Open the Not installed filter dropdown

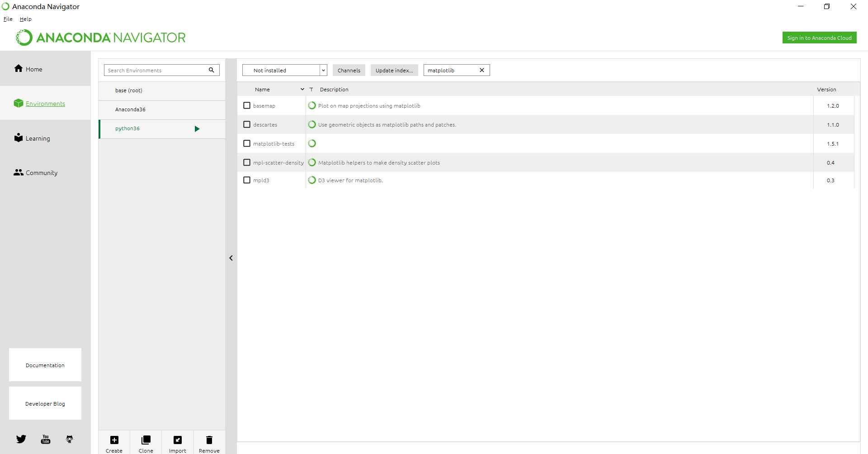point(284,70)
